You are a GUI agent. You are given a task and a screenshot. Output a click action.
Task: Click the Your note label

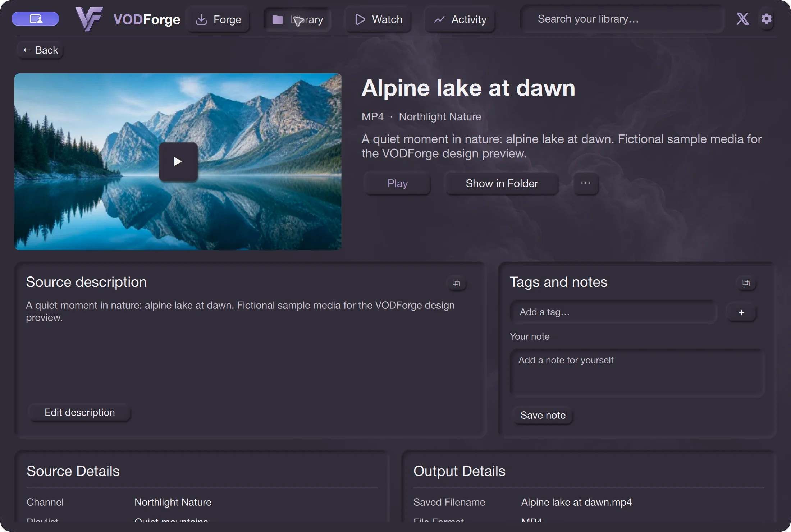point(530,336)
